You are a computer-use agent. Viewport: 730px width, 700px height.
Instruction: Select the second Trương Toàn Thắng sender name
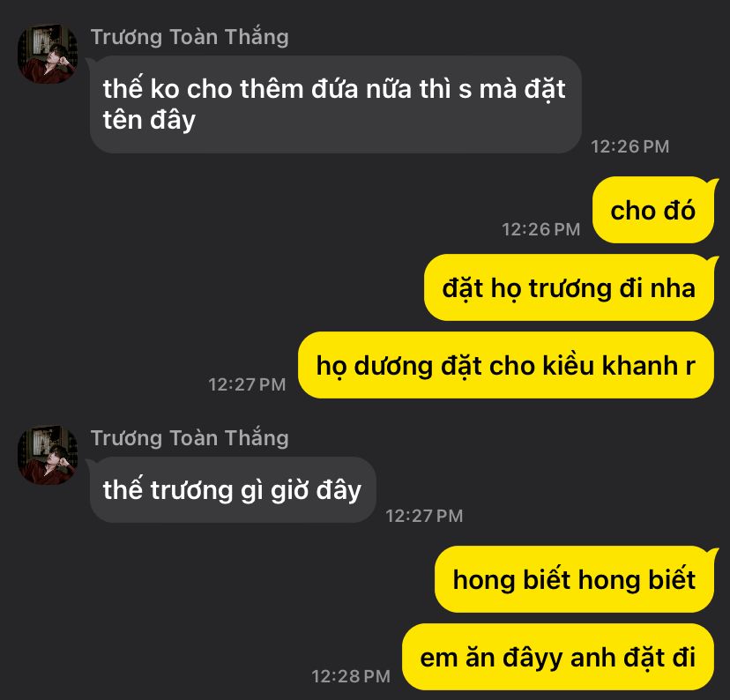click(190, 438)
